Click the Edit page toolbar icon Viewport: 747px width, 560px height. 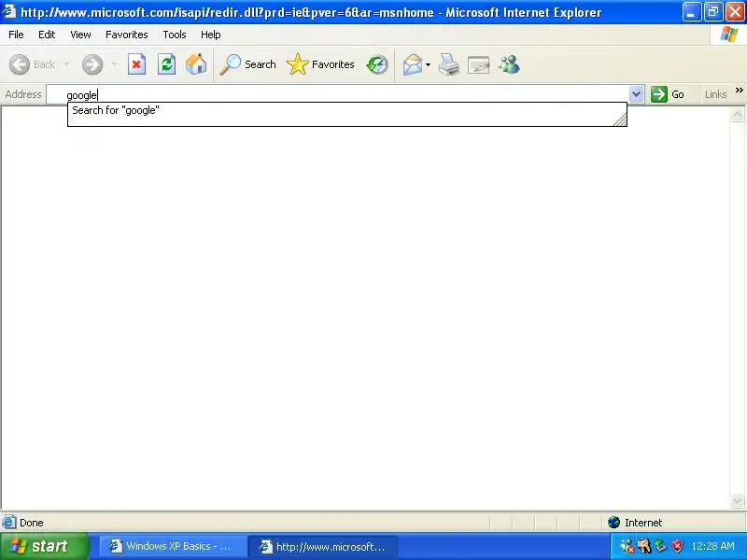(479, 64)
